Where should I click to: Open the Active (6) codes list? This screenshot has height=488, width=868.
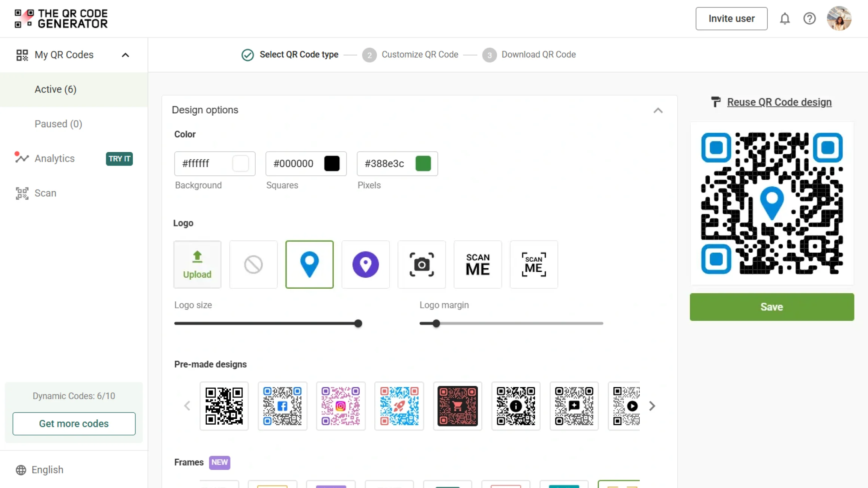pos(56,89)
